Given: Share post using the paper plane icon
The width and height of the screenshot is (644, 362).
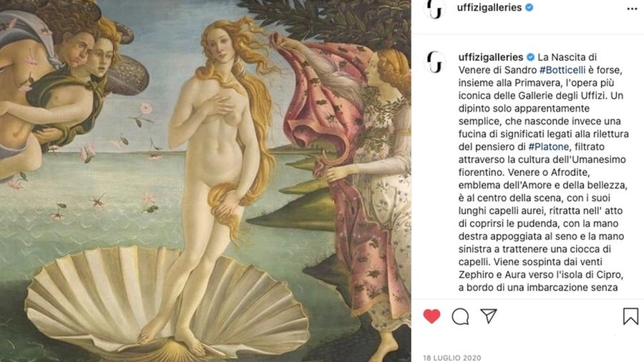Looking at the screenshot, I should 489,316.
